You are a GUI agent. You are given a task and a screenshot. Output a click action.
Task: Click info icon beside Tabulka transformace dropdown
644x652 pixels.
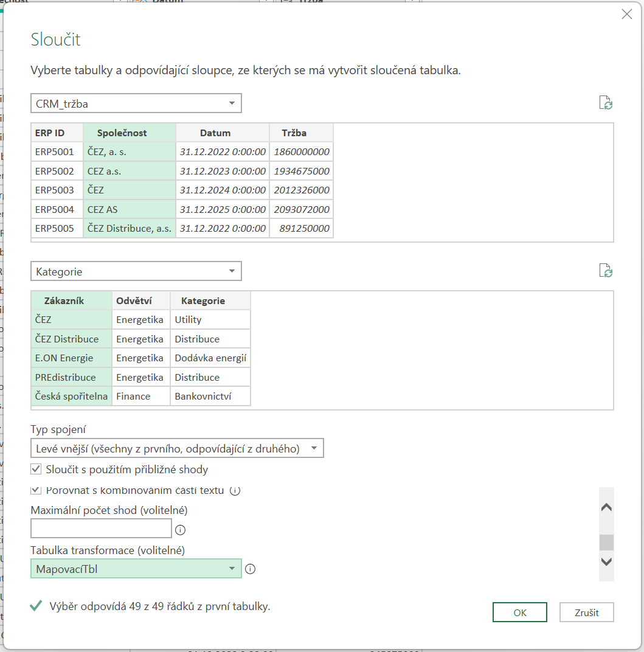(x=250, y=569)
